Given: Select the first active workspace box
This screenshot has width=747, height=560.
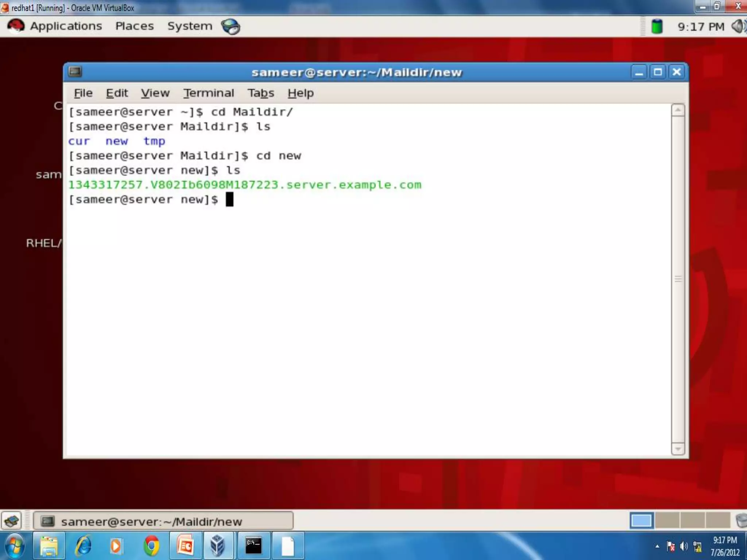Looking at the screenshot, I should (641, 521).
